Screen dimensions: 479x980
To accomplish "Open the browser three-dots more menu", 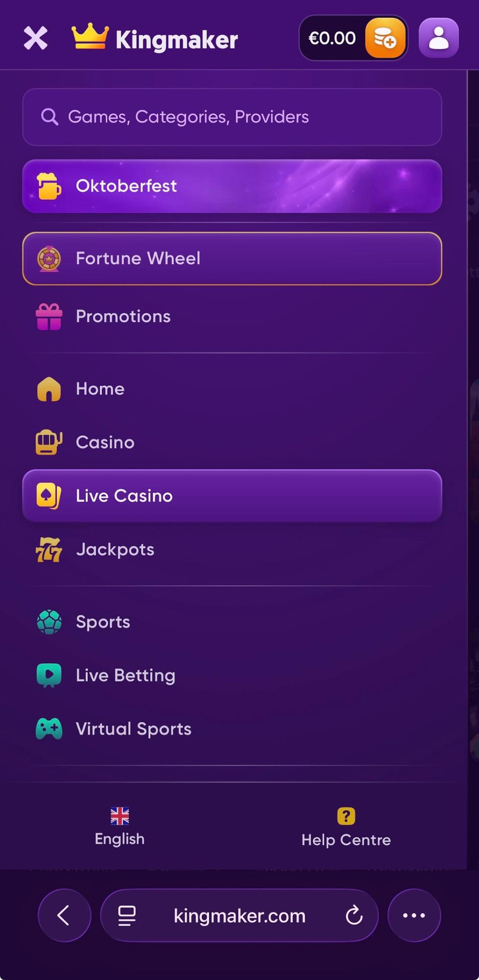I will [414, 915].
